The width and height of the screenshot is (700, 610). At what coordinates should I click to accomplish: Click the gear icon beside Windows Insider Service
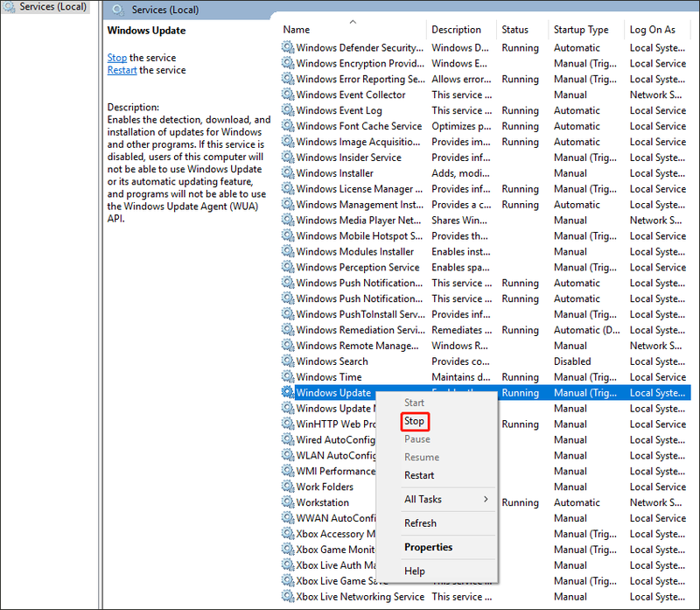(288, 158)
